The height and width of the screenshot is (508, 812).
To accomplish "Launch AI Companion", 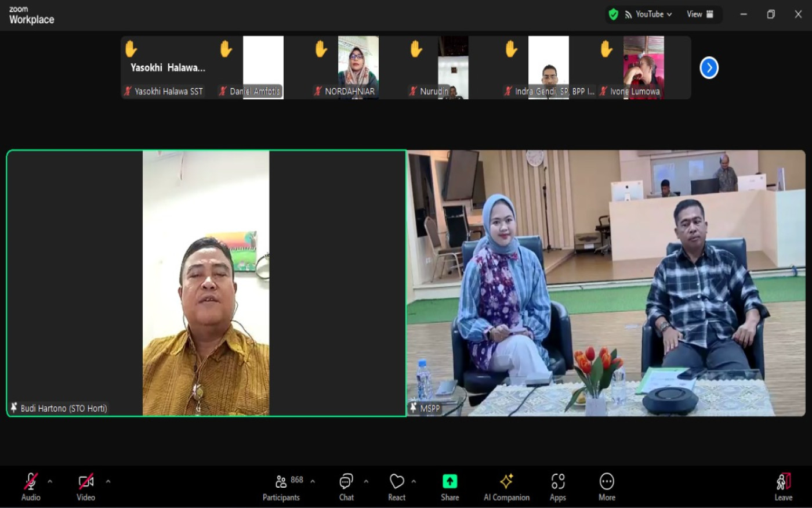I will (x=506, y=486).
